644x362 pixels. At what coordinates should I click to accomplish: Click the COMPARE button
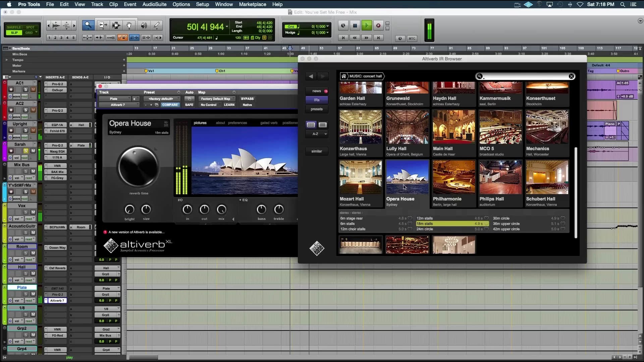[170, 105]
